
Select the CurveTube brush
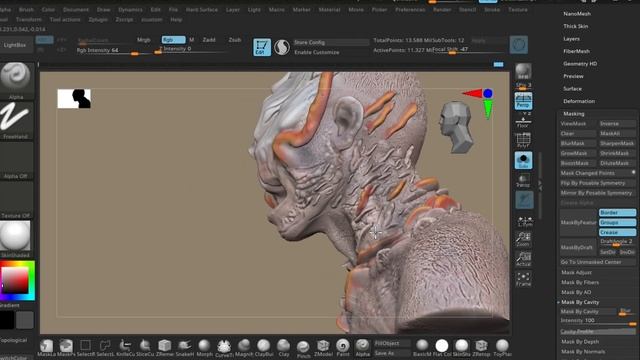pos(224,348)
